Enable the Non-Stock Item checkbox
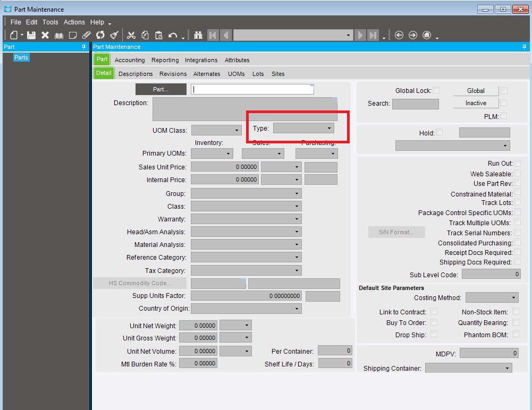532x410 pixels. (x=516, y=311)
